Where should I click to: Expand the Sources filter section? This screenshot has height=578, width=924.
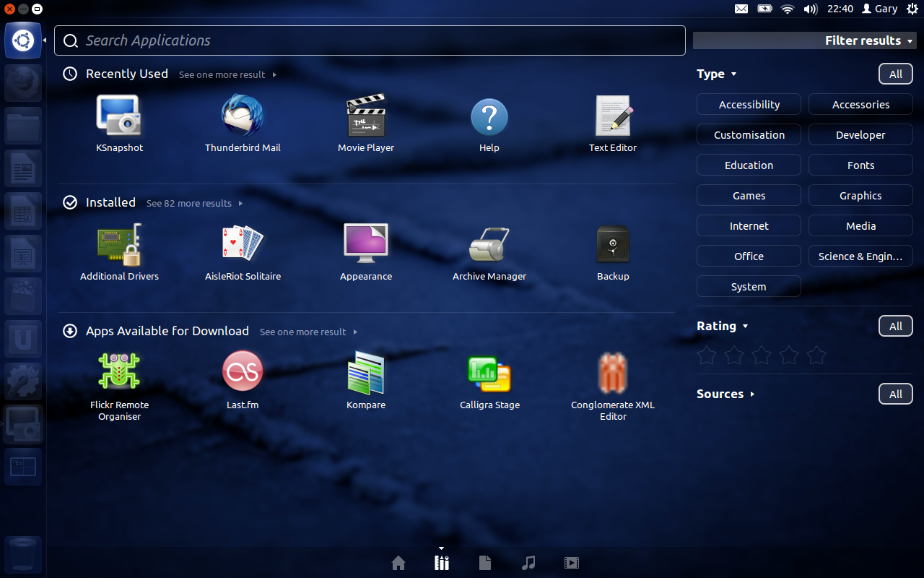pos(725,394)
